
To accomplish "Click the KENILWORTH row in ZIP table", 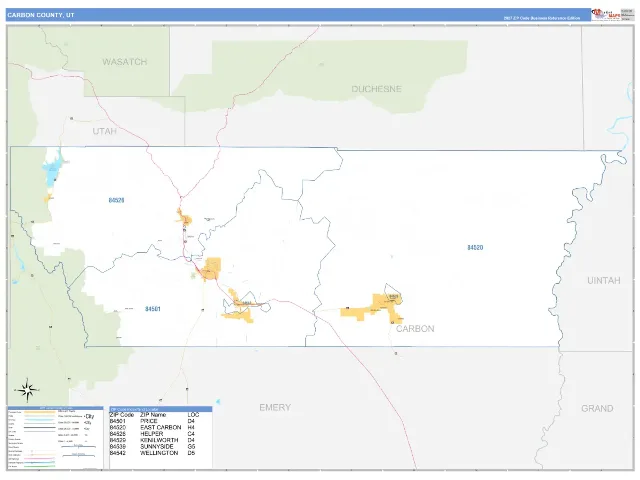I will (154, 440).
